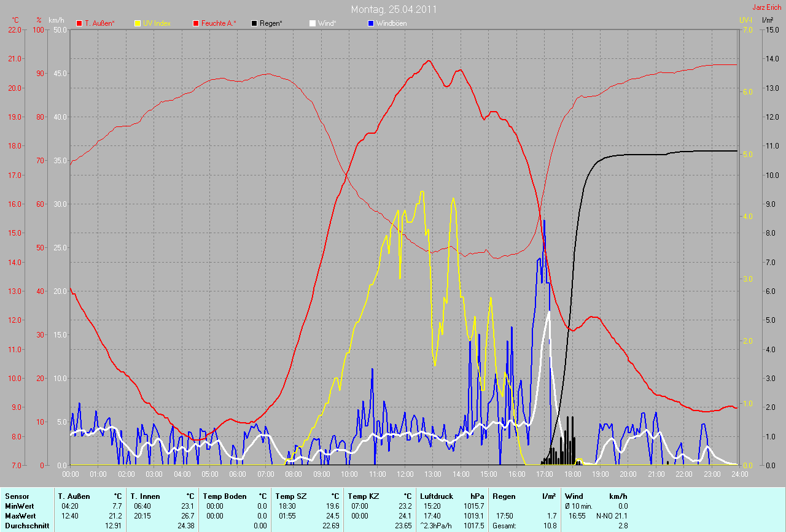Click the minimum pressure value '1015.7'

474,506
